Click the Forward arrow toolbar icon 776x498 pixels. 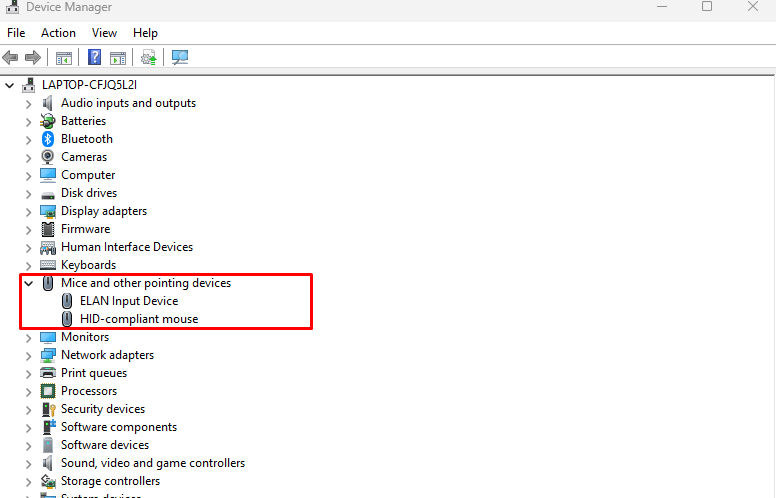tap(33, 57)
